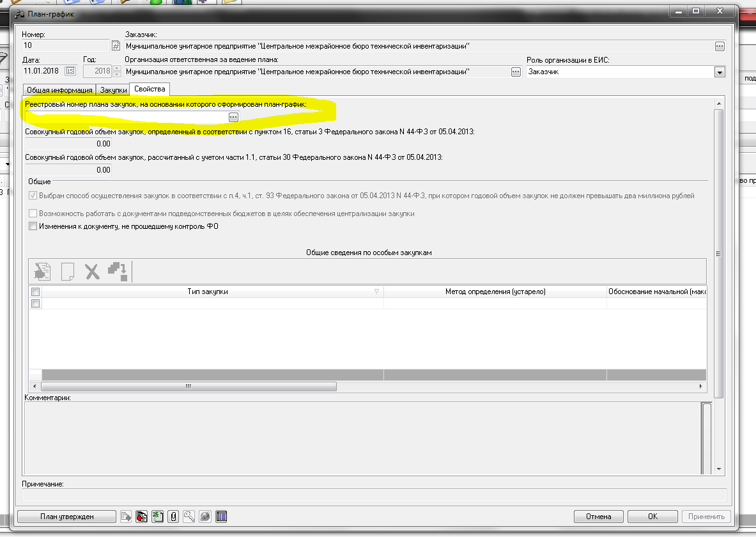Click the key icon in bottom toolbar
Screen dimensions: 756x537
click(189, 517)
